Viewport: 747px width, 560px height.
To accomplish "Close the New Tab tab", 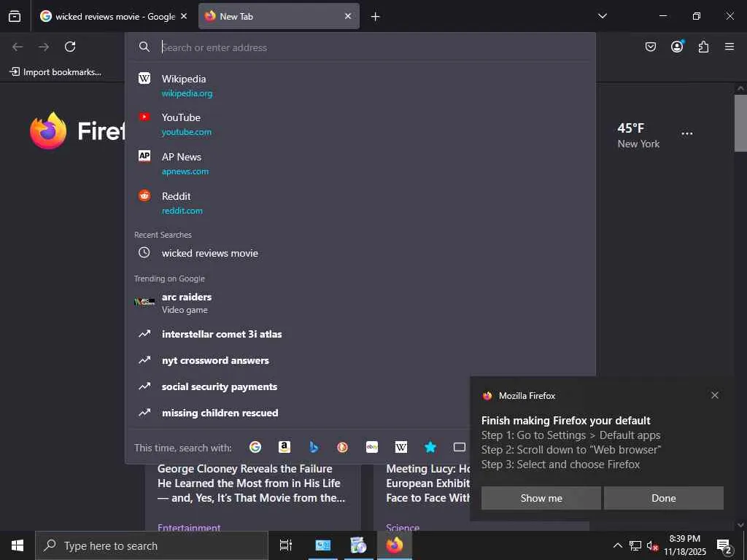I will 348,16.
